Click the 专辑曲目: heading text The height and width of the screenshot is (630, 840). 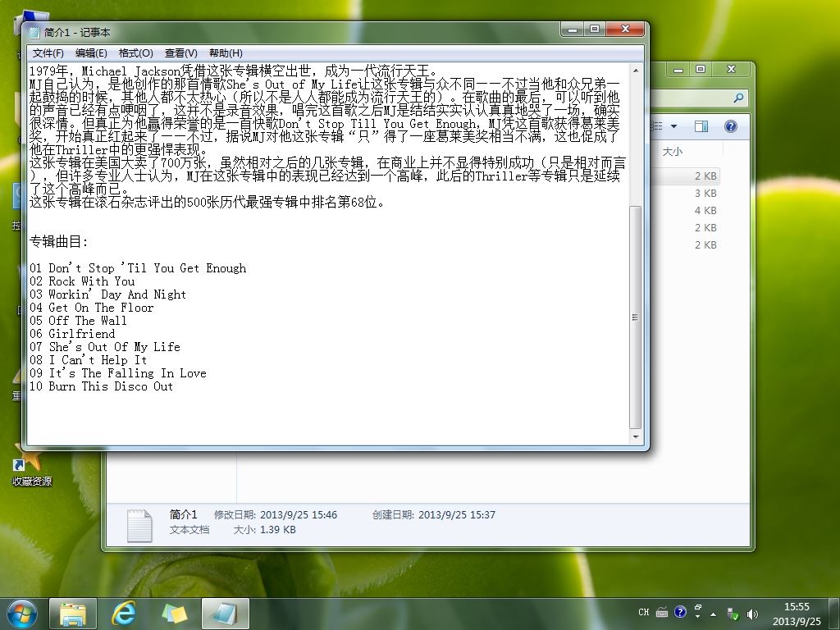click(x=58, y=242)
